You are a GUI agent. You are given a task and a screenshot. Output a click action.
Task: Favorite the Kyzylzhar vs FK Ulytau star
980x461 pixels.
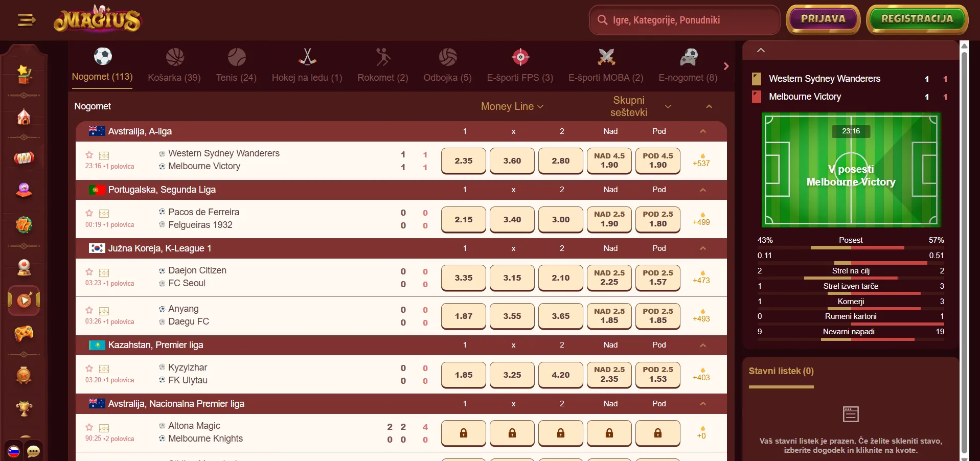coord(89,368)
